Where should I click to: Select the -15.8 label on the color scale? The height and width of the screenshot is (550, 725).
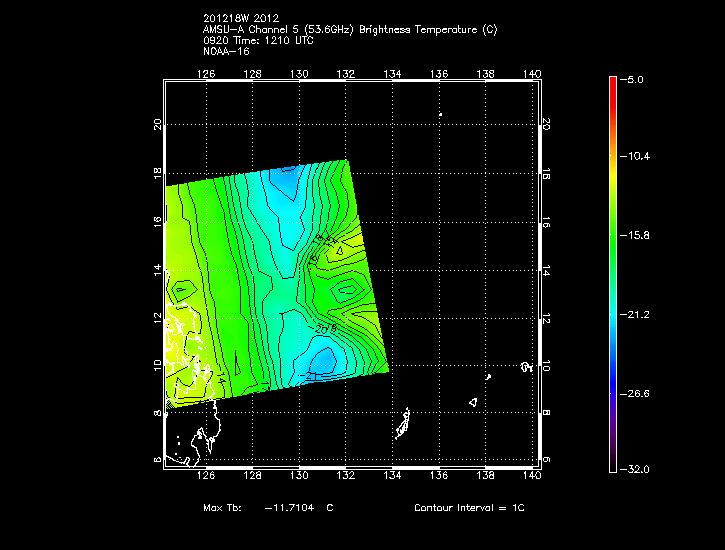click(636, 235)
